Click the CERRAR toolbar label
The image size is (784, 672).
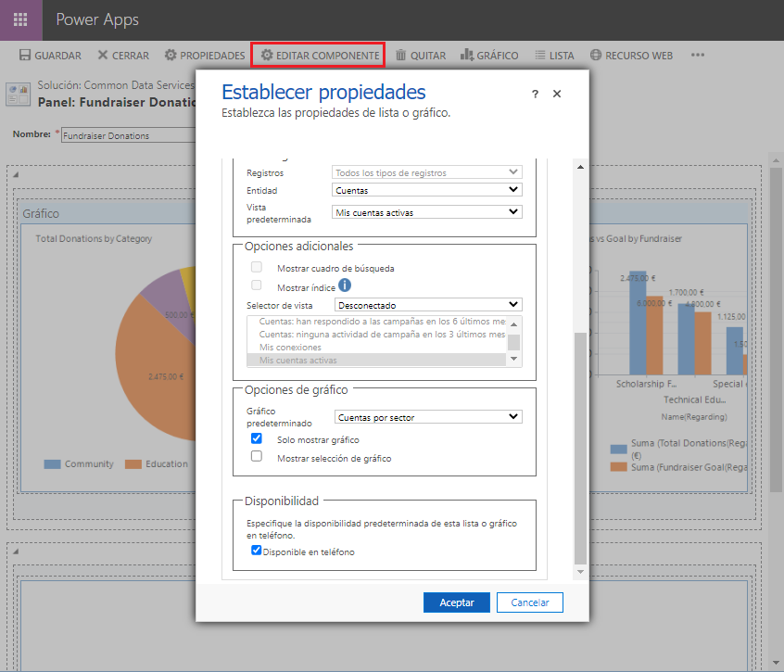[131, 56]
